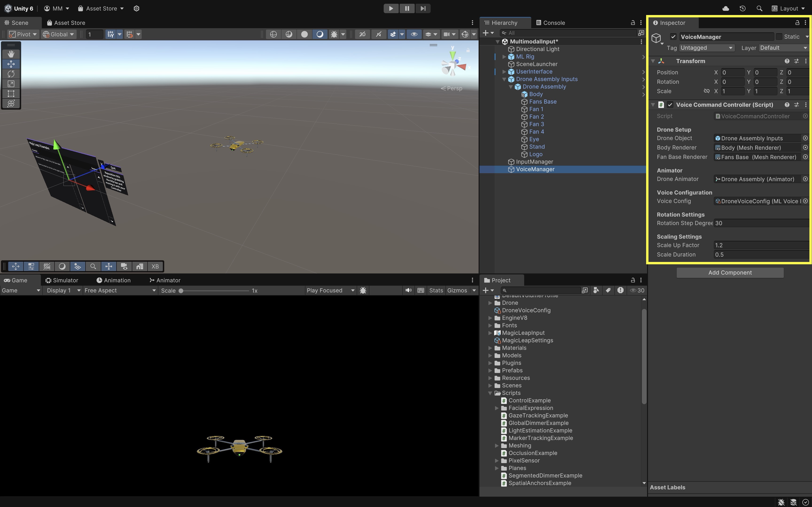The image size is (812, 507).
Task: Enable the Static checkbox
Action: point(779,37)
